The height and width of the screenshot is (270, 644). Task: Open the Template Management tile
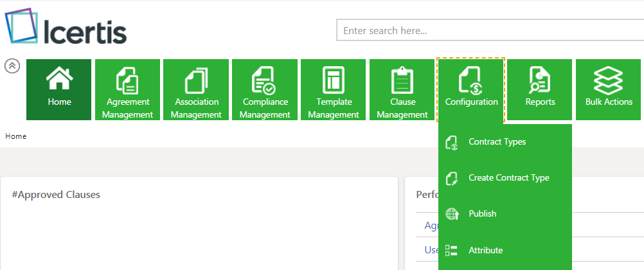click(x=334, y=90)
